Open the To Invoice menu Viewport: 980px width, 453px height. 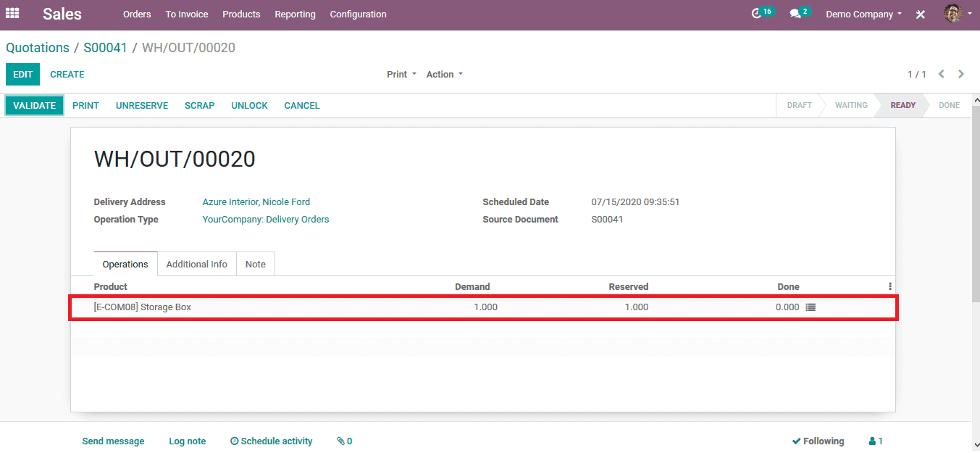tap(187, 14)
